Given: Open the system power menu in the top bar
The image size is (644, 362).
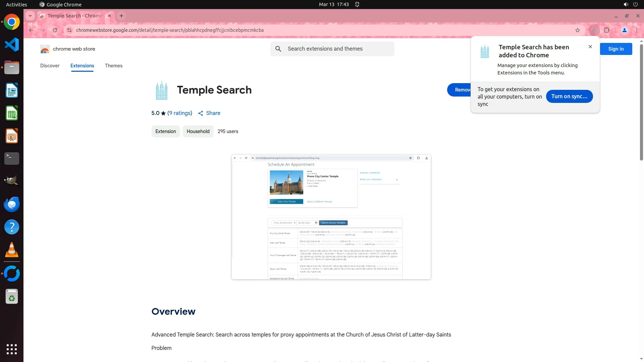Looking at the screenshot, I should [x=635, y=4].
